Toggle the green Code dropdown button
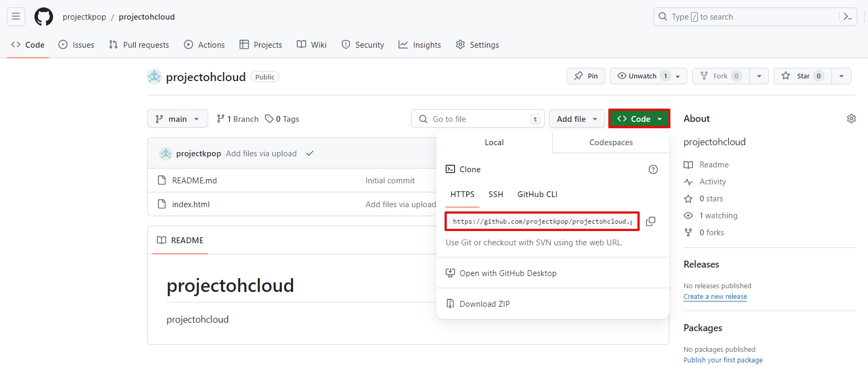 click(639, 119)
